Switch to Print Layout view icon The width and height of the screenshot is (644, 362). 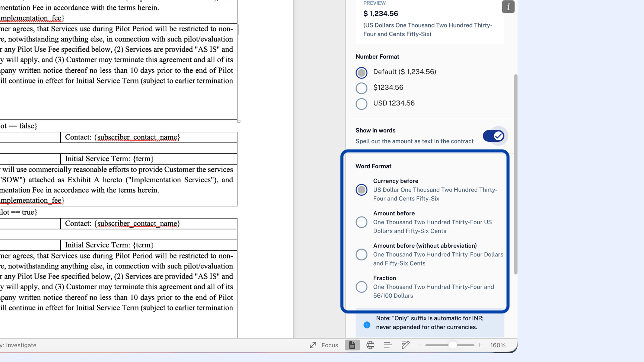point(352,345)
